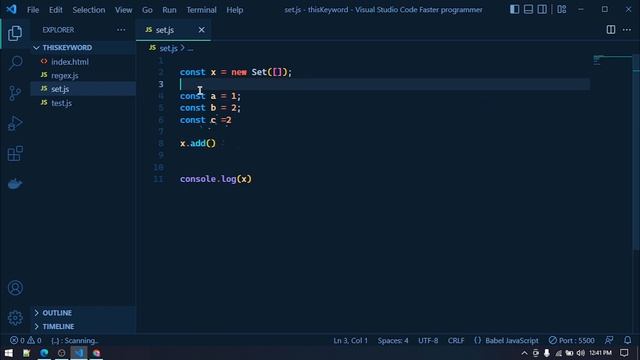Viewport: 640px width, 360px height.
Task: Click the breadcrumb ellipsis after set.js
Action: (x=191, y=49)
